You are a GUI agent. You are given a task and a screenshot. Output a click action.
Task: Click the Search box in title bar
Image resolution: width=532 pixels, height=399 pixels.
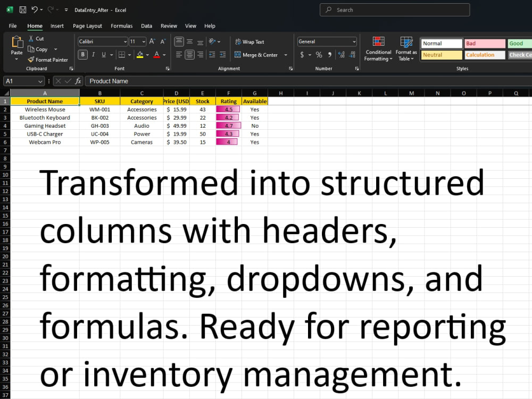(x=395, y=10)
